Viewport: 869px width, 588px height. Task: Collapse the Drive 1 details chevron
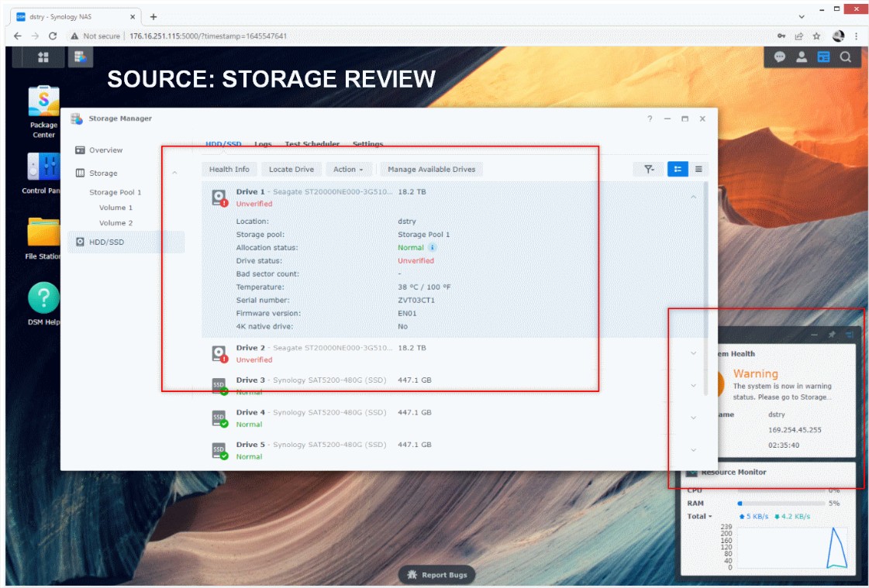(693, 198)
